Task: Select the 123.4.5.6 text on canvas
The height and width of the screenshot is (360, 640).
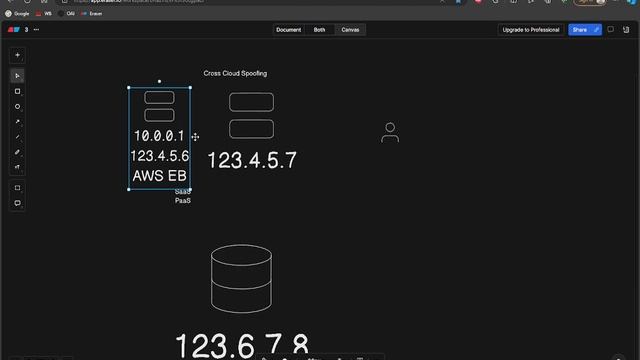Action: (160, 156)
